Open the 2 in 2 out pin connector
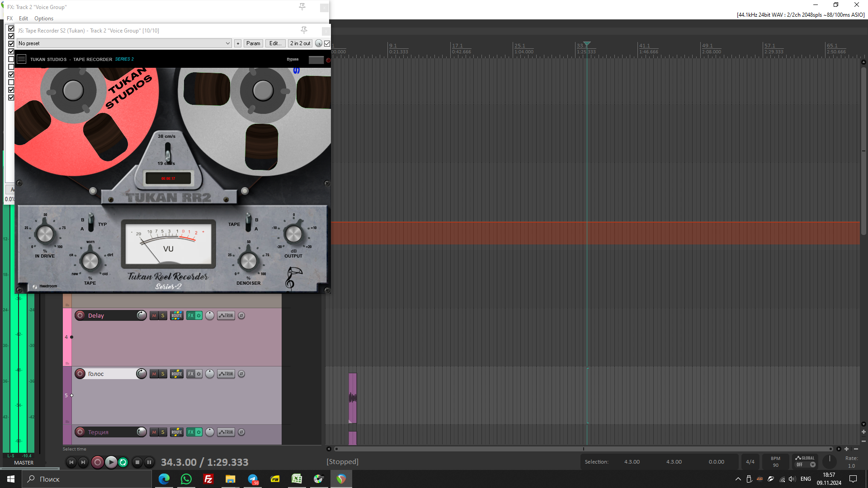 coord(300,43)
